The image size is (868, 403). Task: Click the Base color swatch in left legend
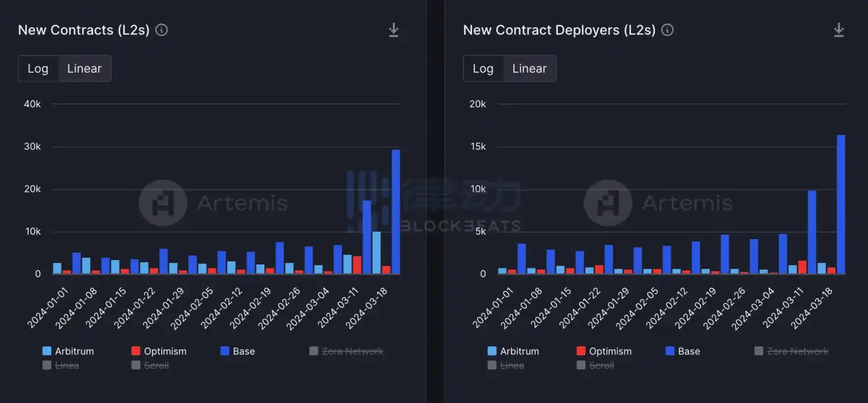point(224,351)
